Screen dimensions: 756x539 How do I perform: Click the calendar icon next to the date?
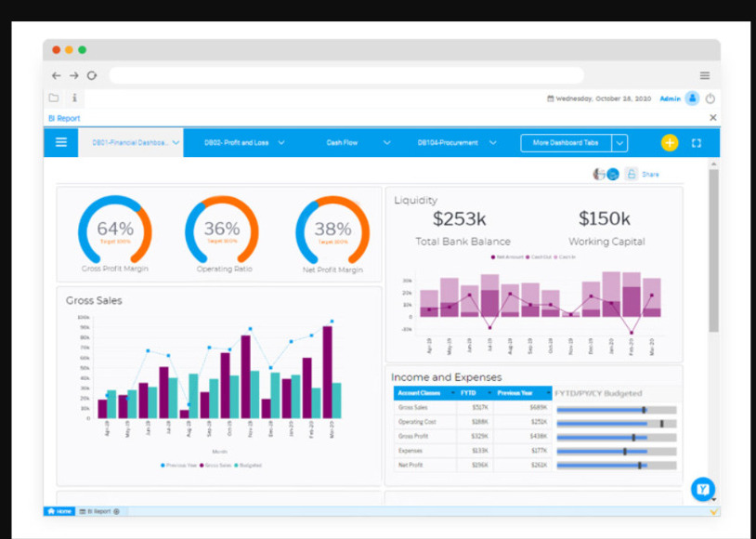pyautogui.click(x=550, y=99)
